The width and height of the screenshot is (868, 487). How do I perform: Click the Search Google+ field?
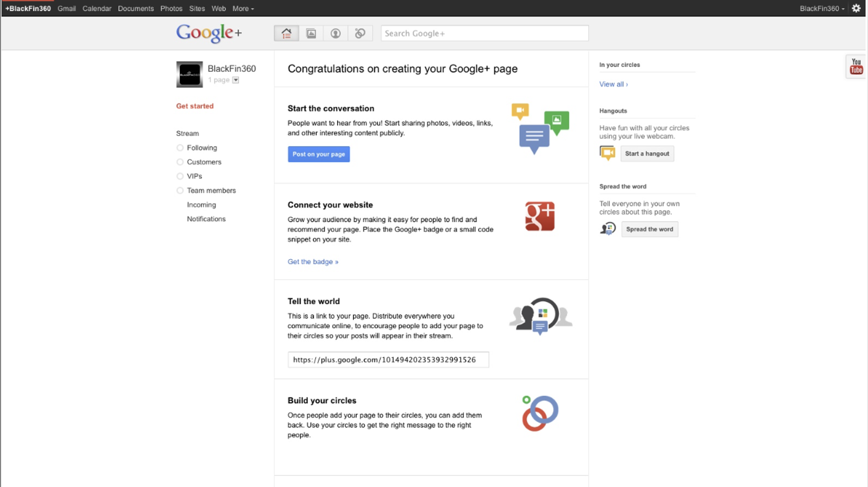pyautogui.click(x=484, y=34)
